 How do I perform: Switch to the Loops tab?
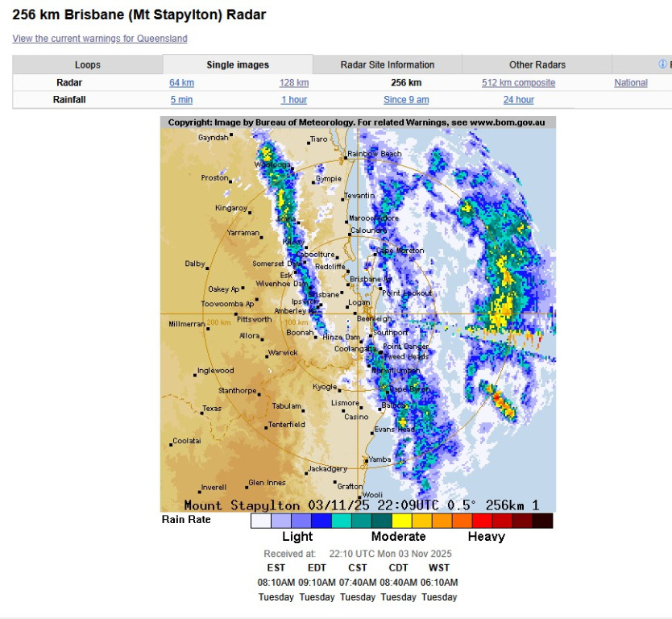point(87,64)
